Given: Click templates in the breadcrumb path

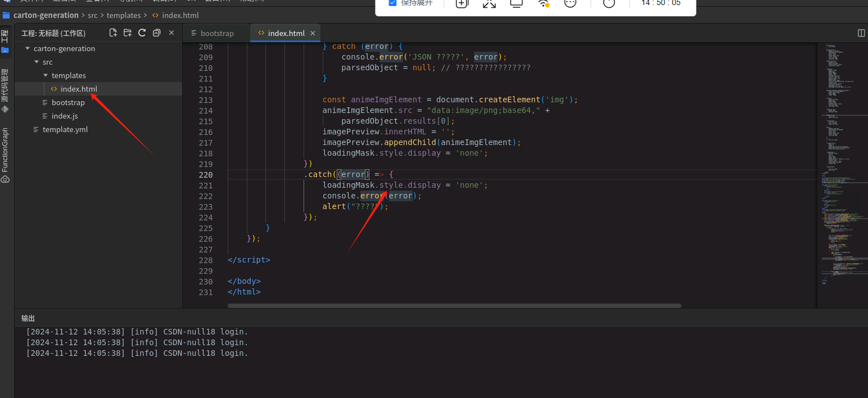Looking at the screenshot, I should click(123, 15).
